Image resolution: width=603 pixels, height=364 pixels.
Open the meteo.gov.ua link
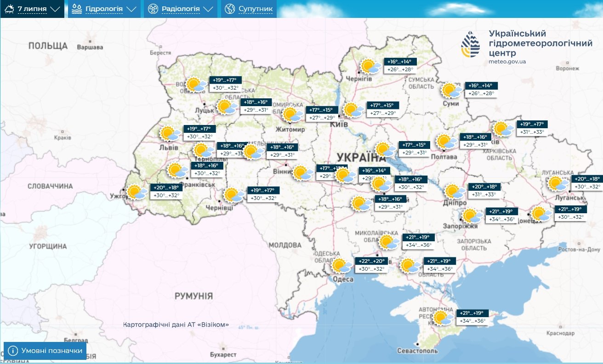(x=507, y=61)
